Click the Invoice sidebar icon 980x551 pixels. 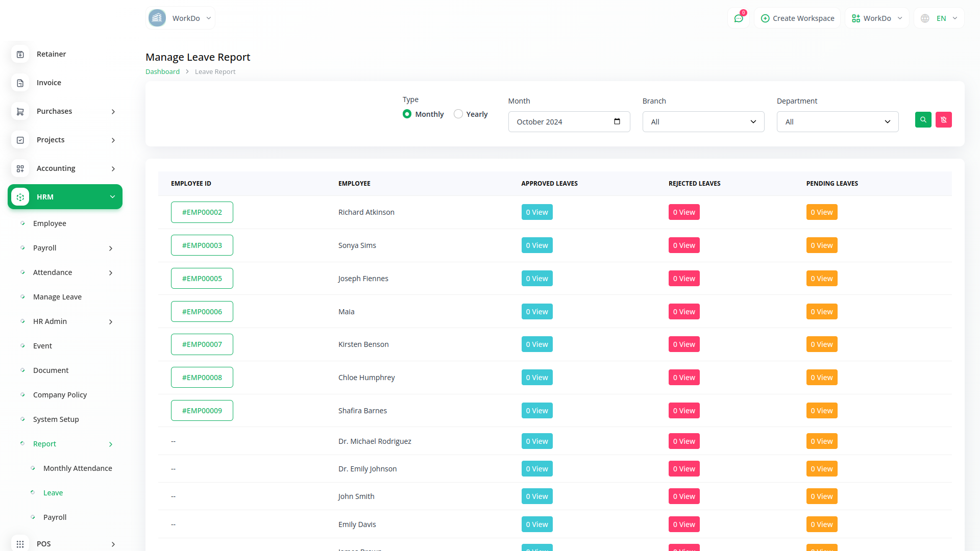(x=20, y=83)
